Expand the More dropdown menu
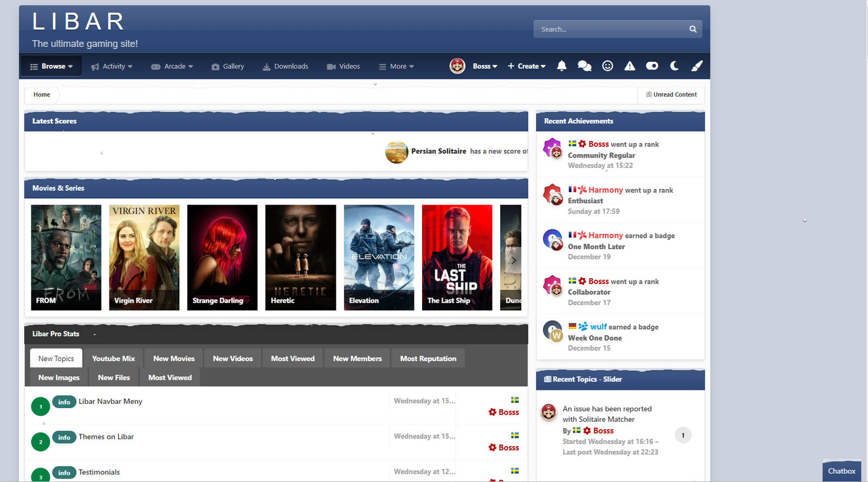Screen dimensions: 868x482 coord(397,66)
